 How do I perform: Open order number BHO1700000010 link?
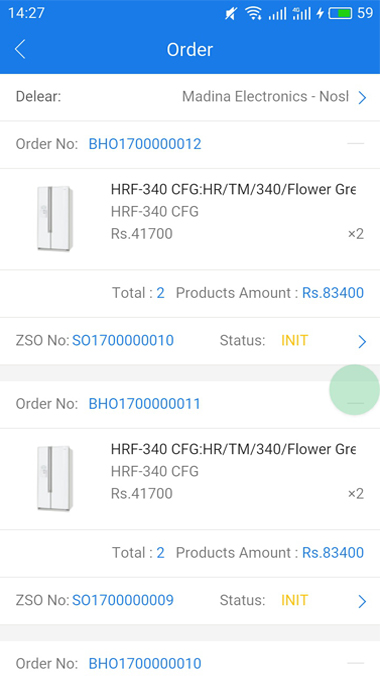[x=145, y=663]
